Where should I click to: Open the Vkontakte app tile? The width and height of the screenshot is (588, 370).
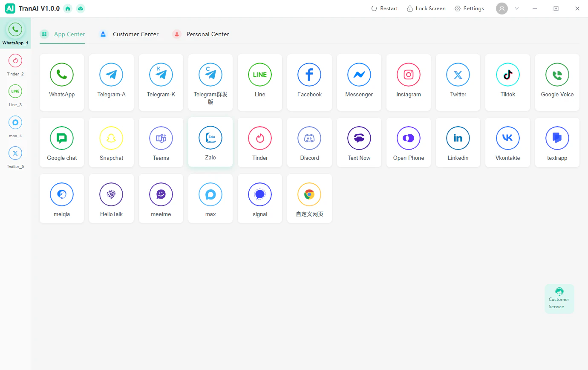click(x=508, y=142)
